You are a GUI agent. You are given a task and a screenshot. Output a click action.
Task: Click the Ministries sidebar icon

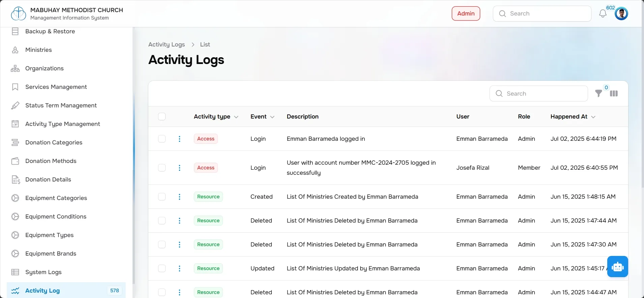coord(15,50)
